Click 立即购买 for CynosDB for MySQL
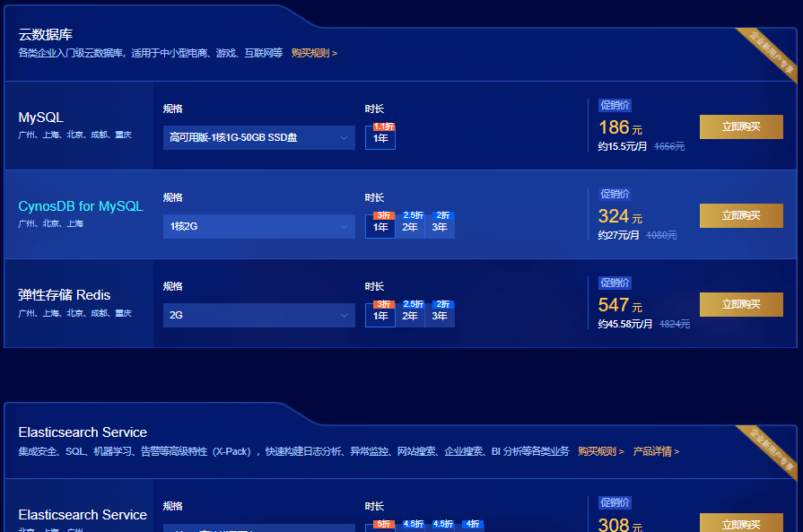This screenshot has width=803, height=532. [x=741, y=215]
